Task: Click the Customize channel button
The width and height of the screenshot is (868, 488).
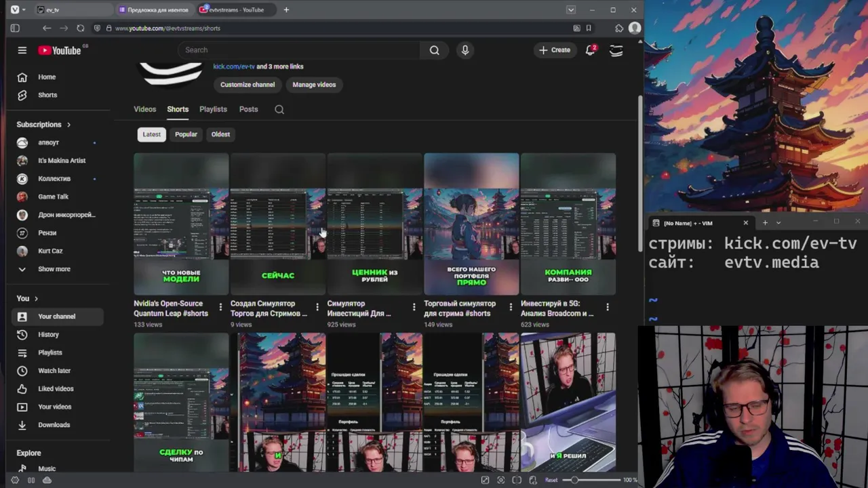Action: (248, 85)
